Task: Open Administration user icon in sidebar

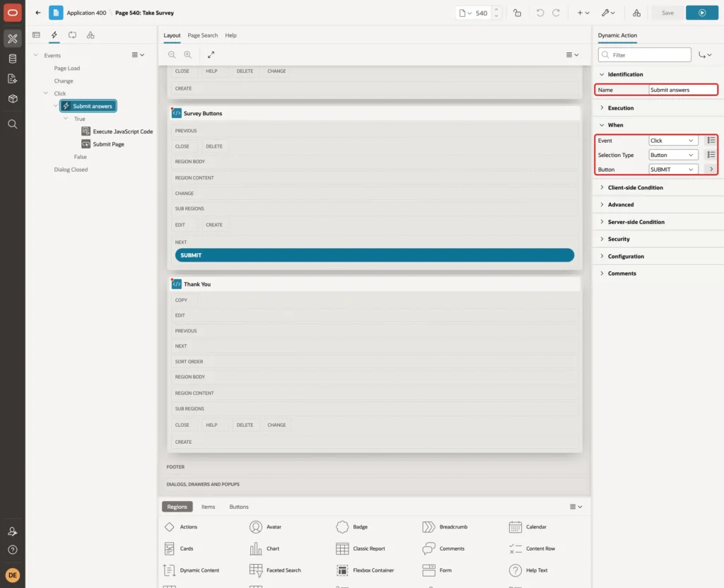Action: coord(13,531)
